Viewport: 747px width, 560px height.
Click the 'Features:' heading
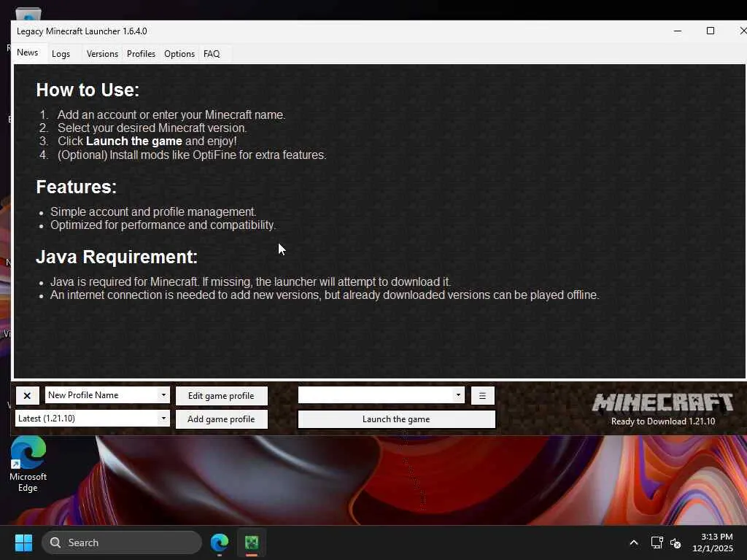point(76,187)
